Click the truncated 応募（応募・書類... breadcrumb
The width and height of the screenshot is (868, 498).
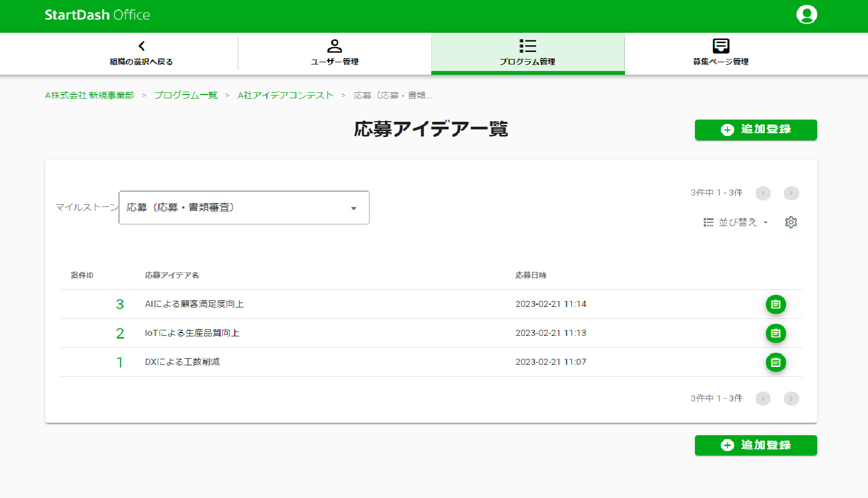[393, 96]
